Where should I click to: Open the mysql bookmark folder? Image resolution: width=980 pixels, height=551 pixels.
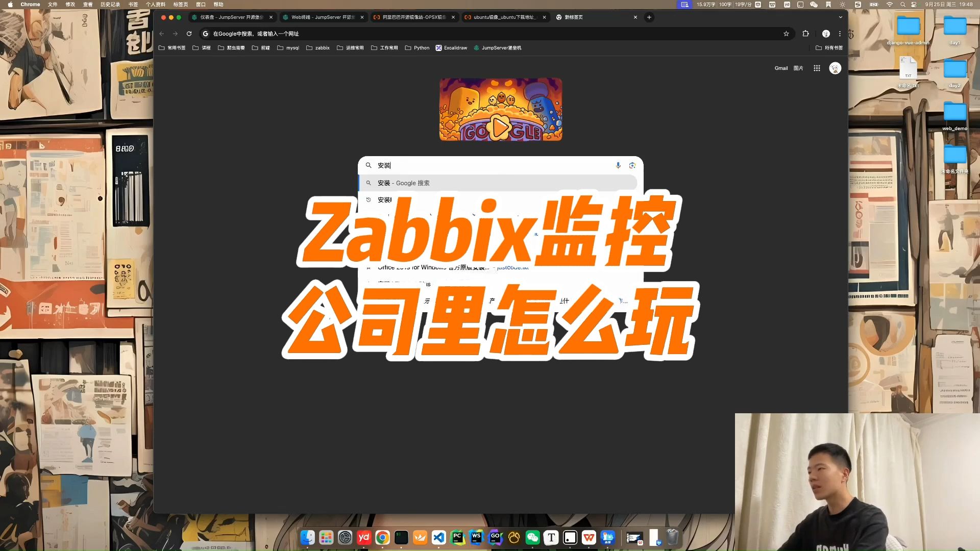tap(288, 48)
